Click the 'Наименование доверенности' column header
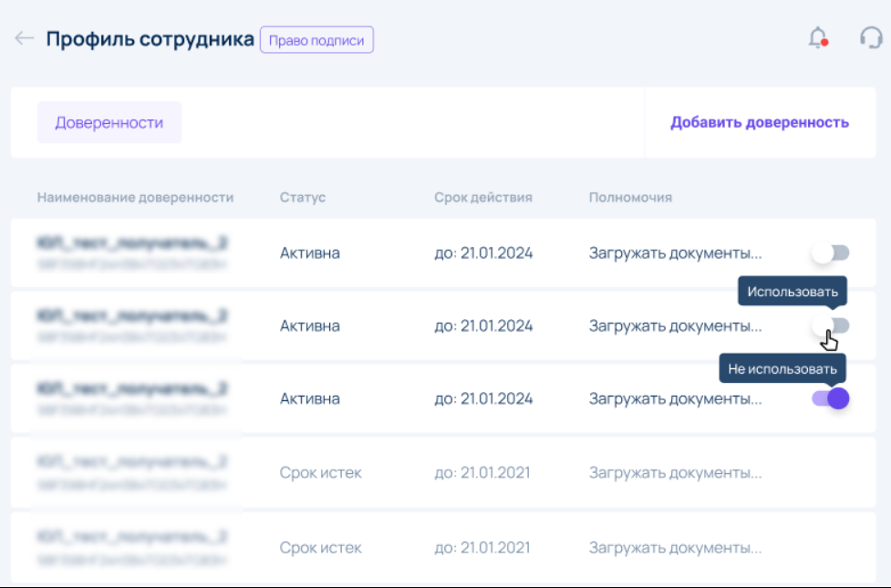The width and height of the screenshot is (891, 588). [135, 197]
